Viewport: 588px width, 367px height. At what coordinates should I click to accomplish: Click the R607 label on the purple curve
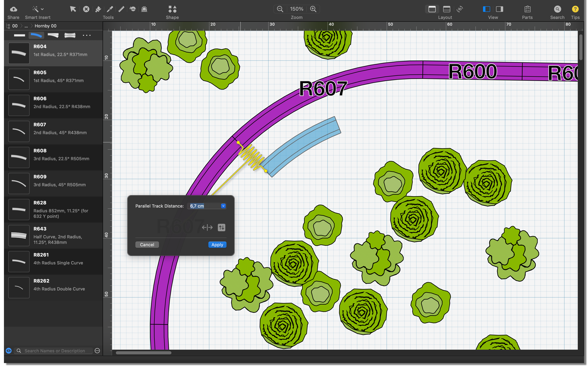(x=323, y=89)
